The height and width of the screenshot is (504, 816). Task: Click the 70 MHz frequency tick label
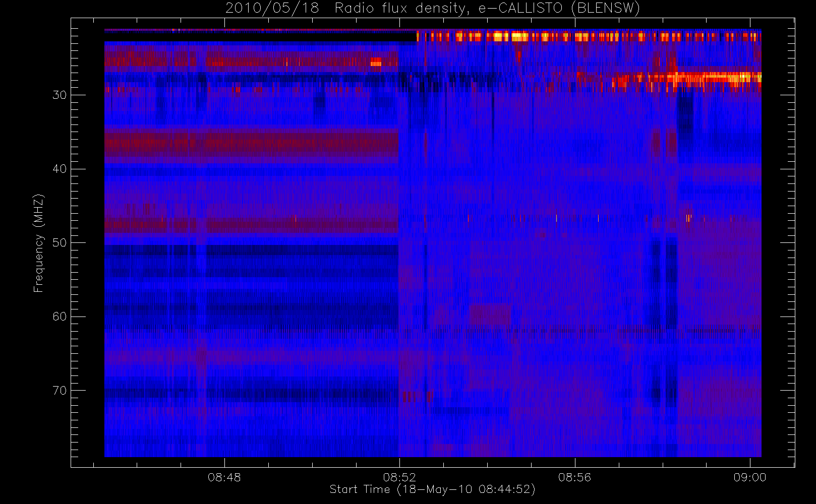click(60, 391)
